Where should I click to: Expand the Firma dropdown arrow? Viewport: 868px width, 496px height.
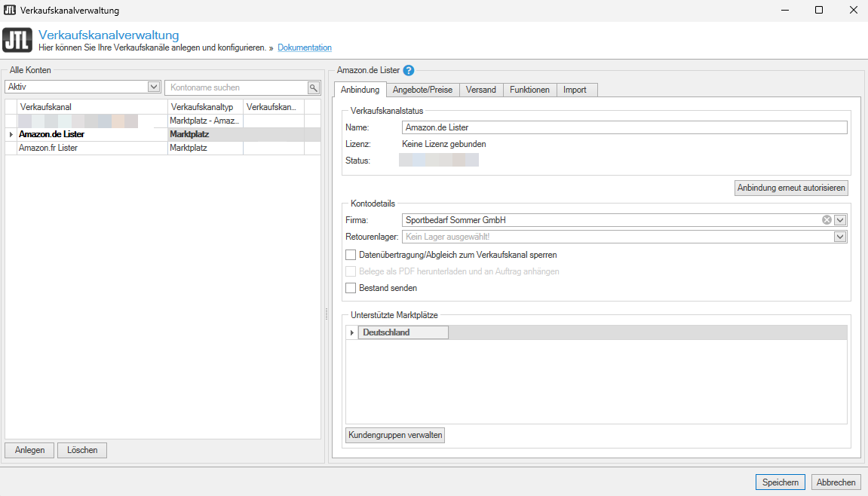coord(840,220)
